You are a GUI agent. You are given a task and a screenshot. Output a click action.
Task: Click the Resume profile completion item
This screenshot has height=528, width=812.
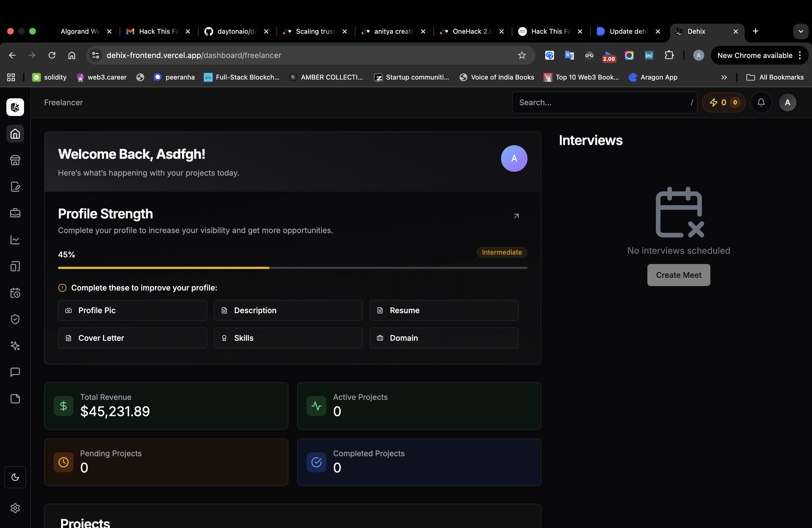[x=444, y=310]
